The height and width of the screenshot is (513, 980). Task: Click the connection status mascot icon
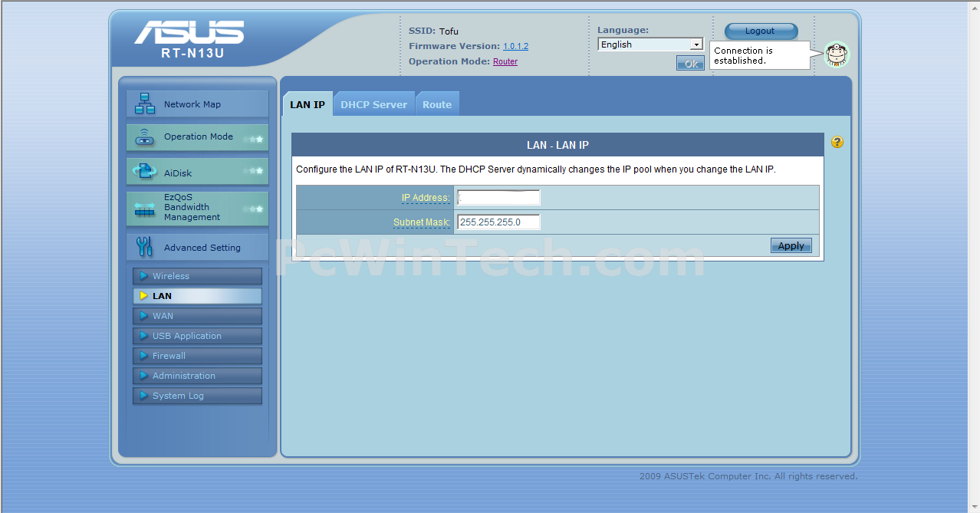point(837,54)
